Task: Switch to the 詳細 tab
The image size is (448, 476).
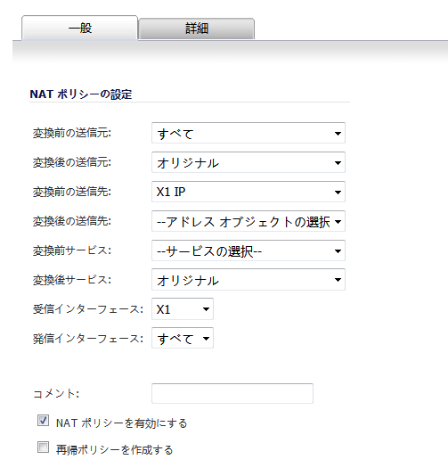Action: tap(196, 29)
